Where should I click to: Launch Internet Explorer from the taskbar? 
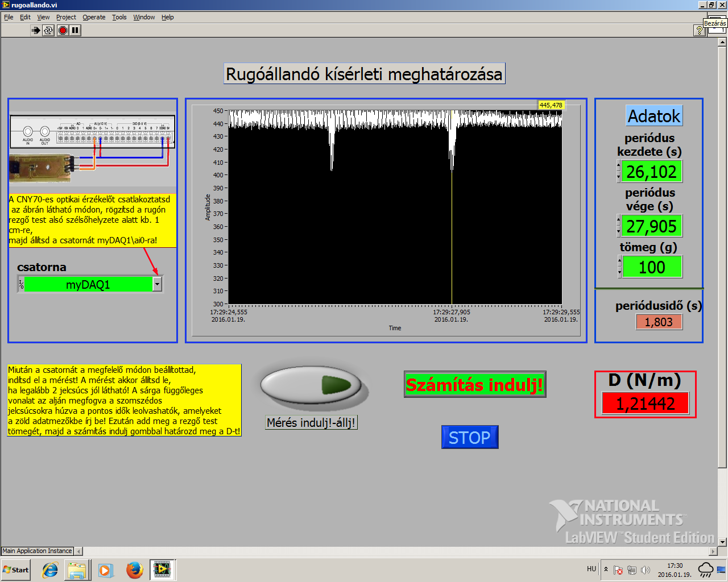(50, 569)
